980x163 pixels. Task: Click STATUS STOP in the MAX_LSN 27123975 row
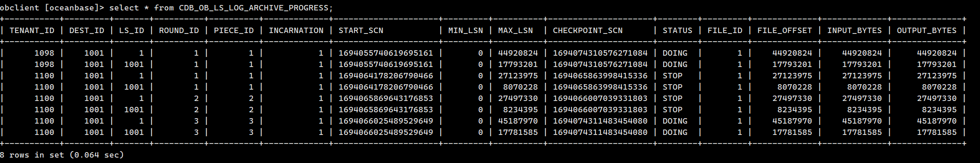pos(673,76)
